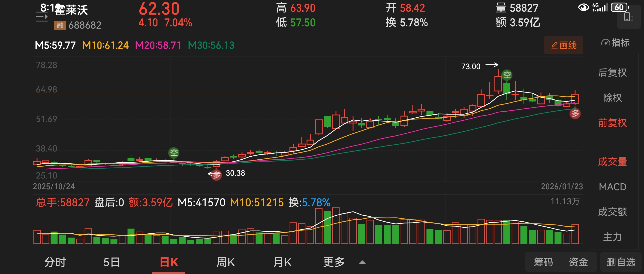Switch to 分时 intraday tab

pyautogui.click(x=55, y=262)
